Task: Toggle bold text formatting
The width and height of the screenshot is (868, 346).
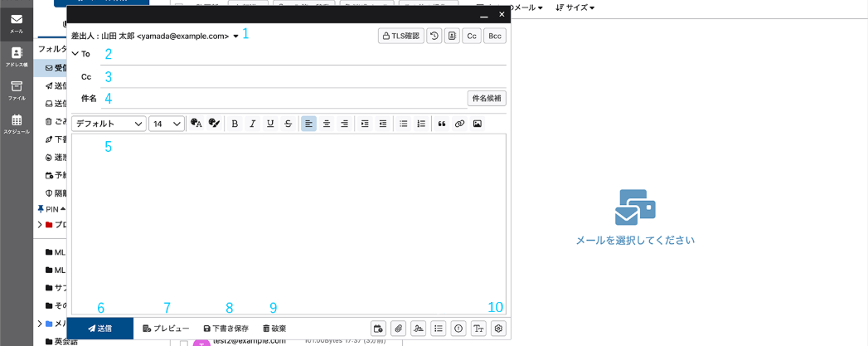Action: pyautogui.click(x=235, y=124)
